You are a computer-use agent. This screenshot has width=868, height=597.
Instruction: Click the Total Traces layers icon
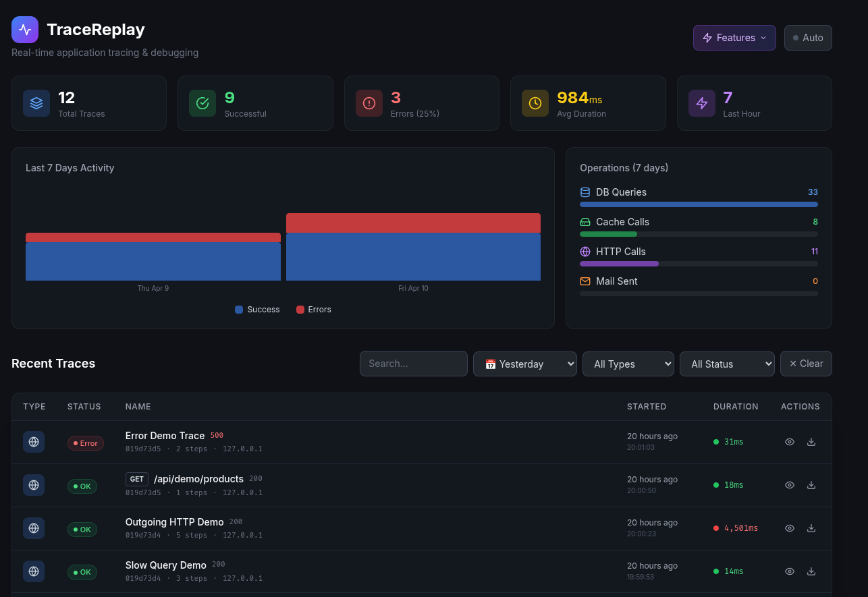[36, 103]
